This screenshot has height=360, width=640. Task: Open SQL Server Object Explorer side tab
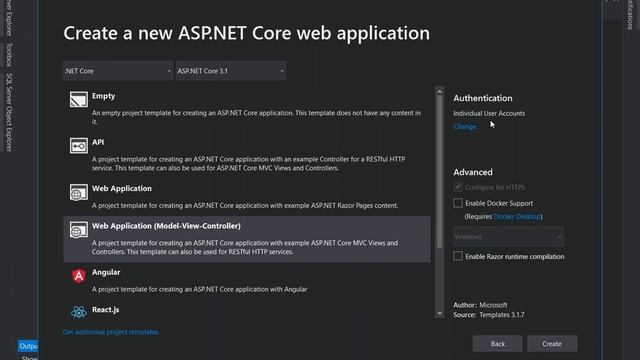tap(9, 112)
